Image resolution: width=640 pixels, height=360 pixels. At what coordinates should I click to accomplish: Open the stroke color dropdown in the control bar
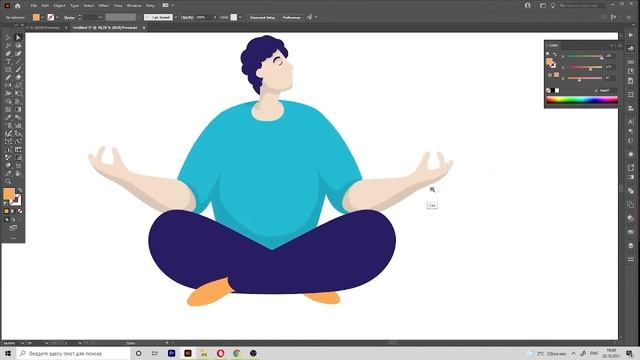(56, 17)
